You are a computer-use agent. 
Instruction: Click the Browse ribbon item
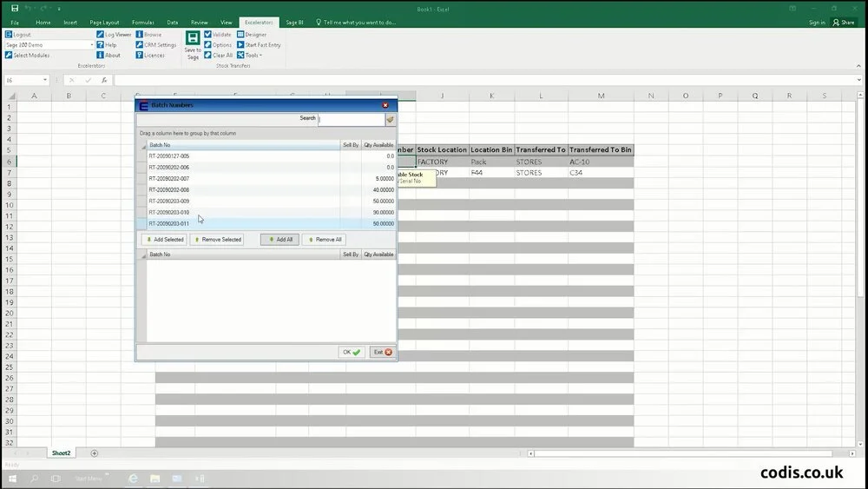148,35
